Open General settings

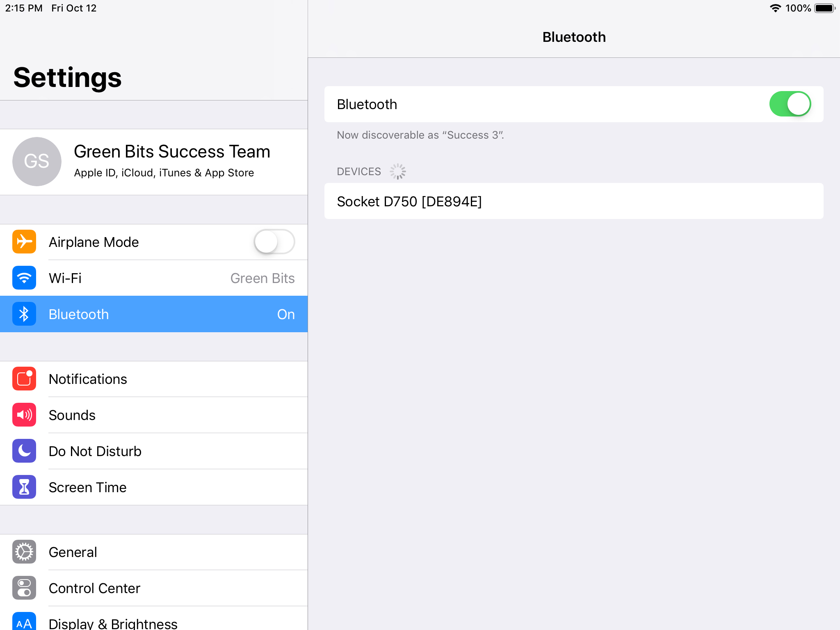click(154, 552)
